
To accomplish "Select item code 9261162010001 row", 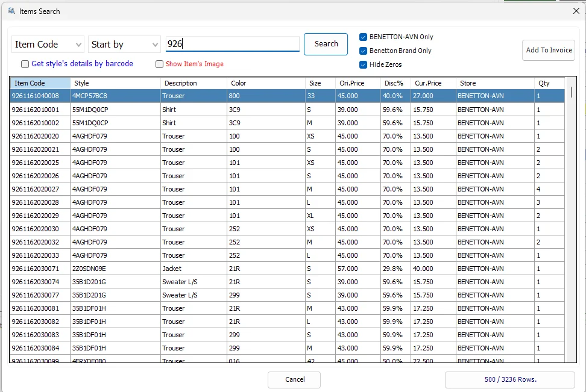I will pos(287,110).
